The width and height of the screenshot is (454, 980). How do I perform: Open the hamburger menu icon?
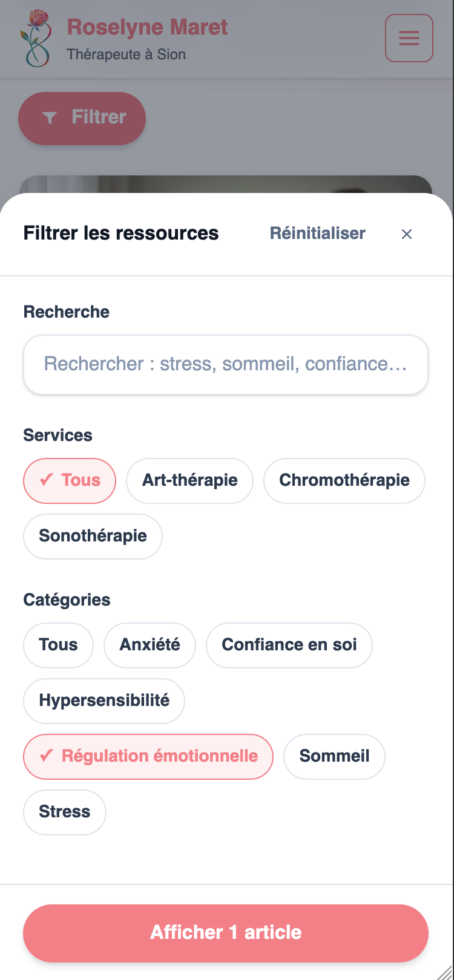tap(409, 38)
